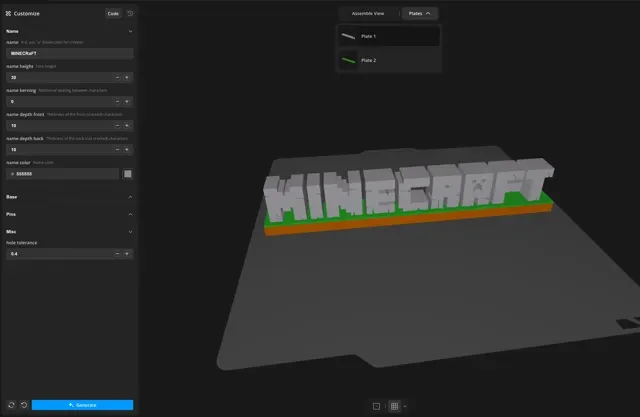The image size is (640, 417).
Task: Click the name color hex field 888888
Action: [62, 174]
